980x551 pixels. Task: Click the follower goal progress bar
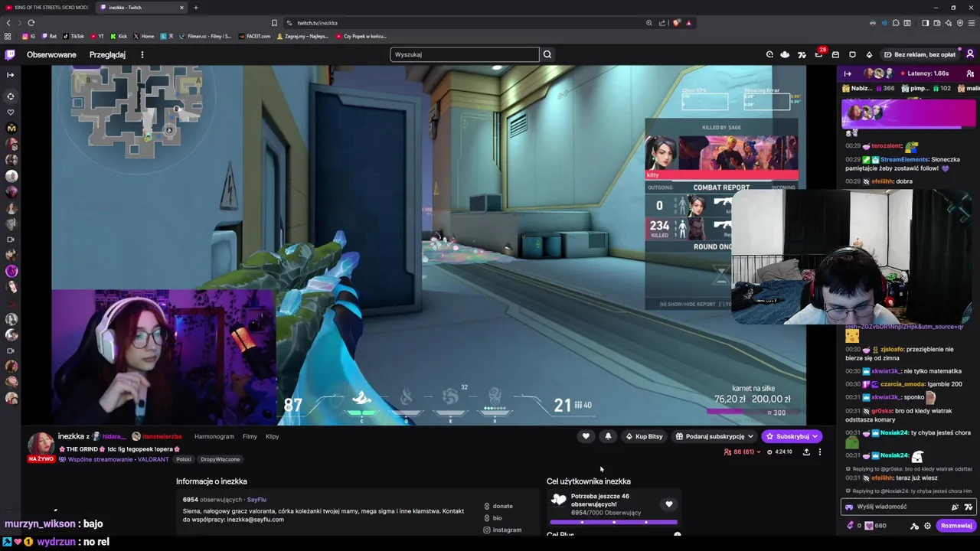click(613, 522)
